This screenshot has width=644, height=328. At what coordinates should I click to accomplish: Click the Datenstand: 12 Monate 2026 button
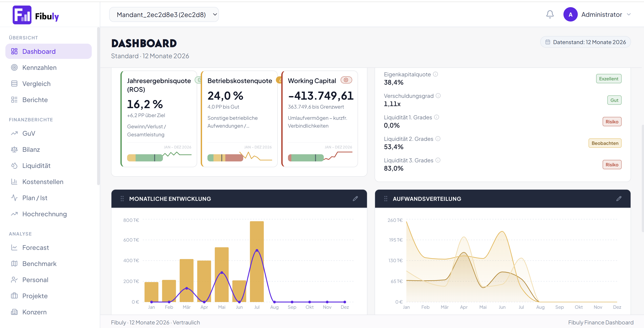coord(585,42)
